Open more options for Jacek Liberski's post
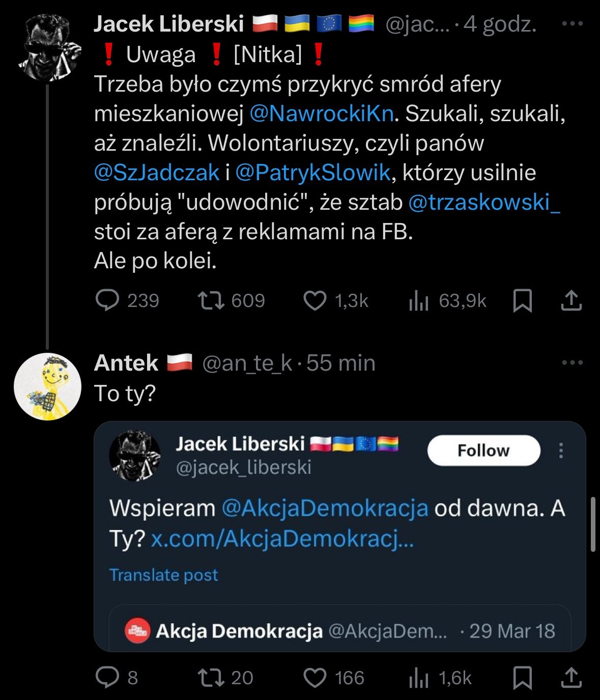Screen dimensions: 600x700 (x=573, y=23)
